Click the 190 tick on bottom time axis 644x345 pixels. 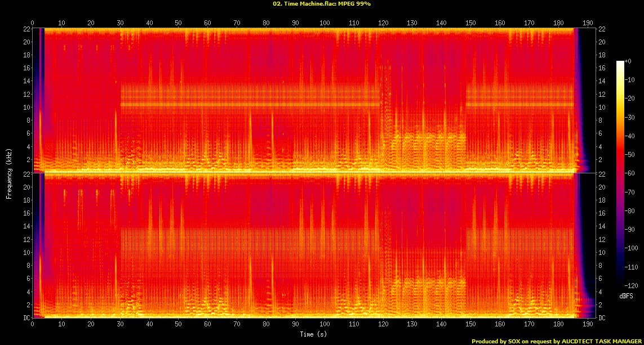[x=588, y=324]
